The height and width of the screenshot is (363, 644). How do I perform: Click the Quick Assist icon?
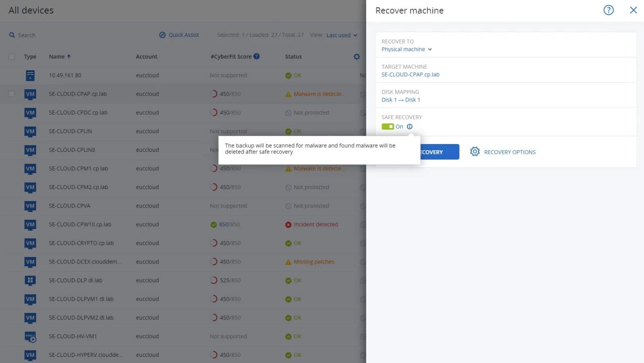tap(162, 35)
